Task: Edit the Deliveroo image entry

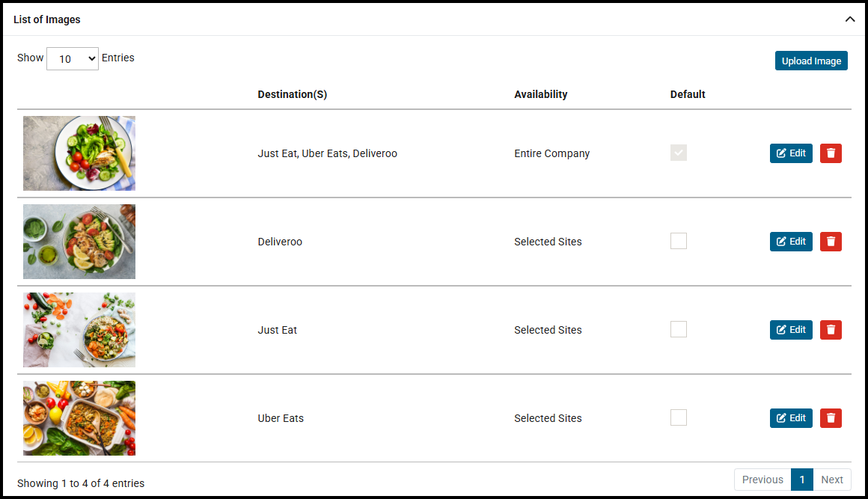Action: click(x=791, y=242)
